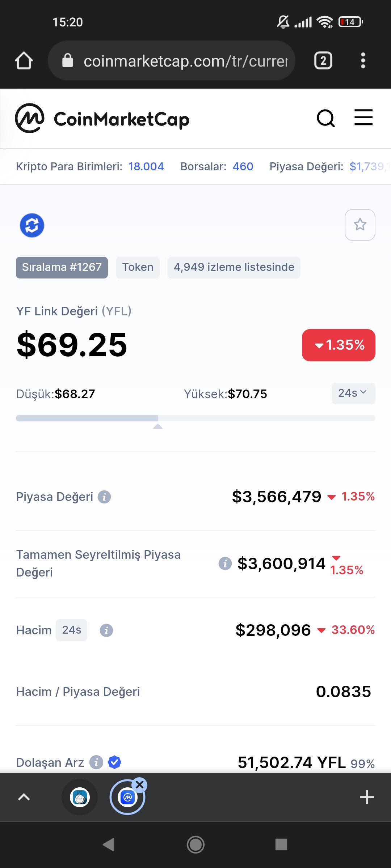Switch to the first tab thumbnail in bottom bar
Screen dimensions: 391x868
[x=80, y=797]
